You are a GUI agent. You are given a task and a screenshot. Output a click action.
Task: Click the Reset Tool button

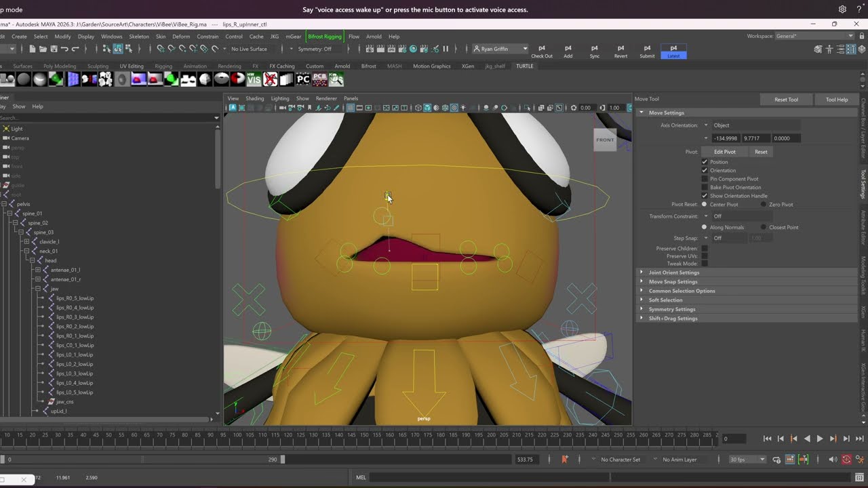(x=786, y=100)
